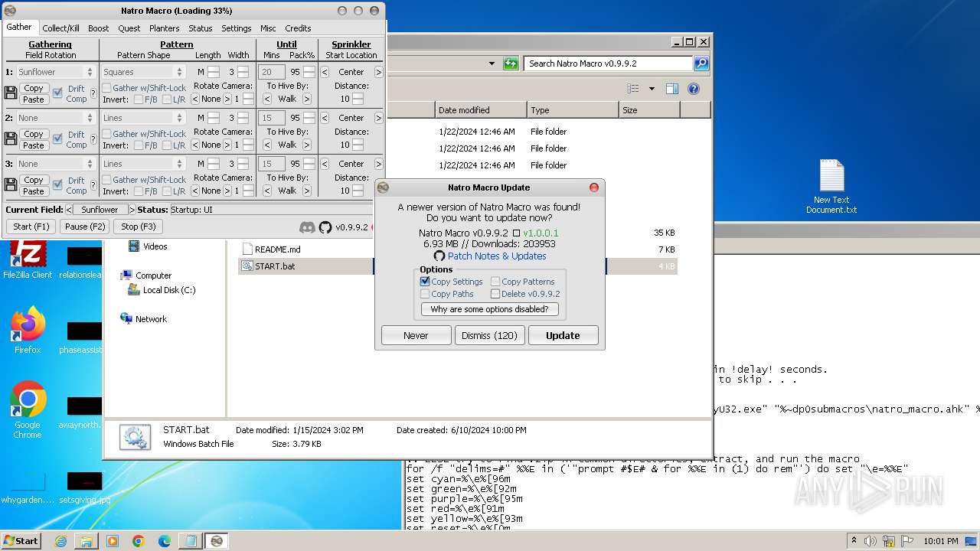Open field 3 Lines pattern dropdown

143,164
